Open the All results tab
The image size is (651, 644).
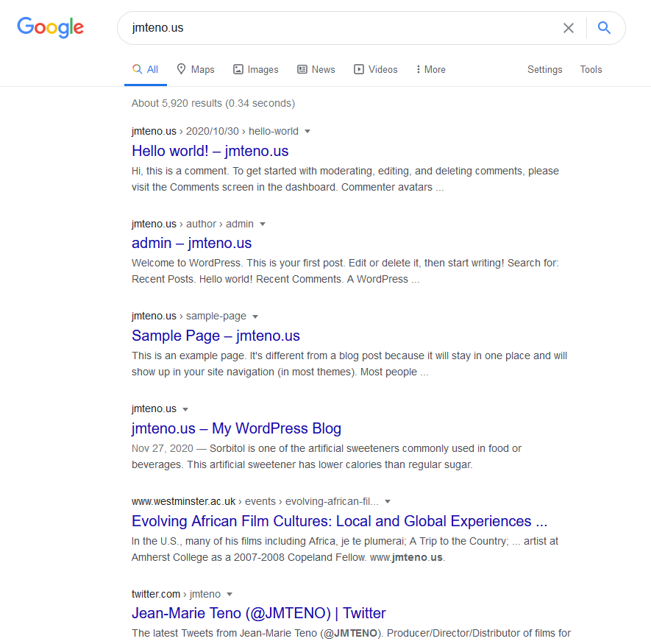pyautogui.click(x=146, y=69)
